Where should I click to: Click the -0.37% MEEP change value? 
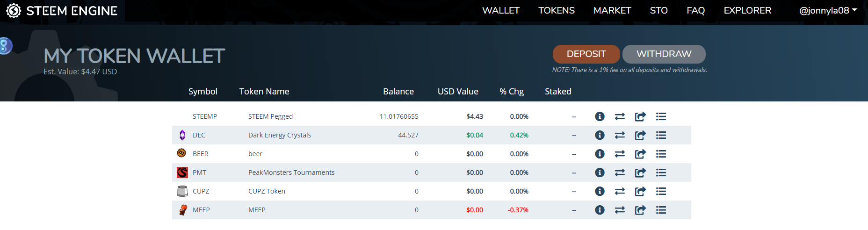point(518,210)
